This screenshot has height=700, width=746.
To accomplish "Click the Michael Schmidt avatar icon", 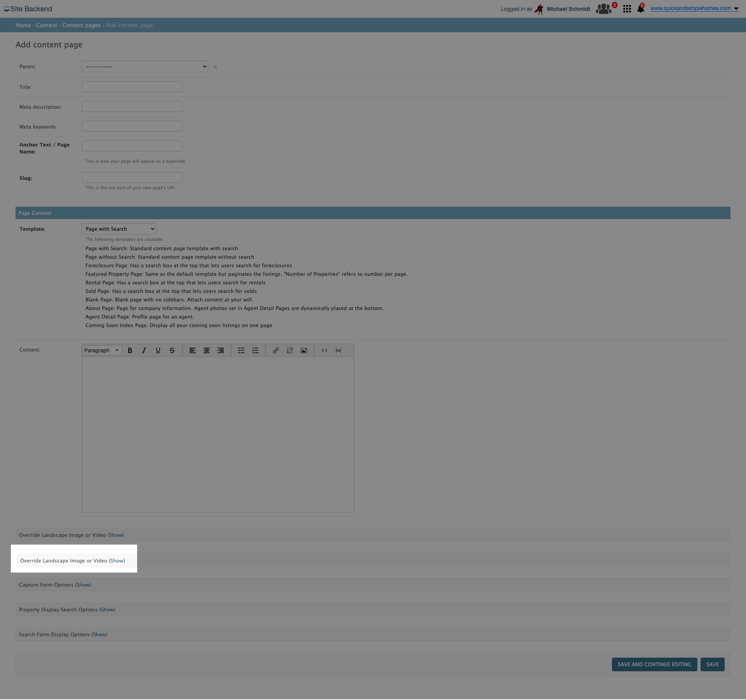I will 539,9.
